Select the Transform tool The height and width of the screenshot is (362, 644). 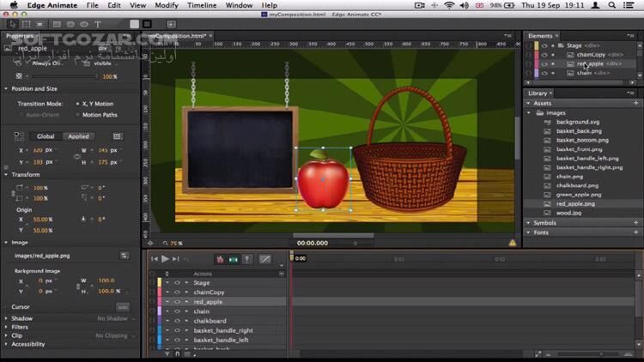[26, 24]
